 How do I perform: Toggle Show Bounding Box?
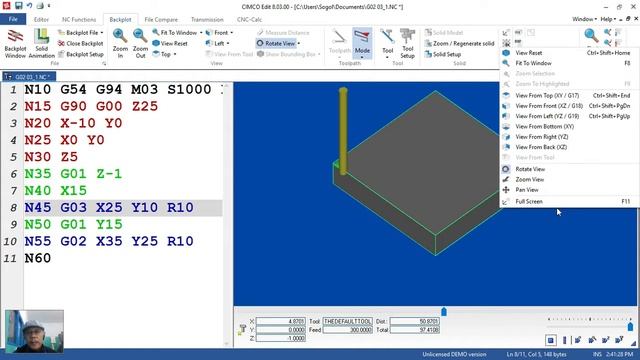coord(287,54)
